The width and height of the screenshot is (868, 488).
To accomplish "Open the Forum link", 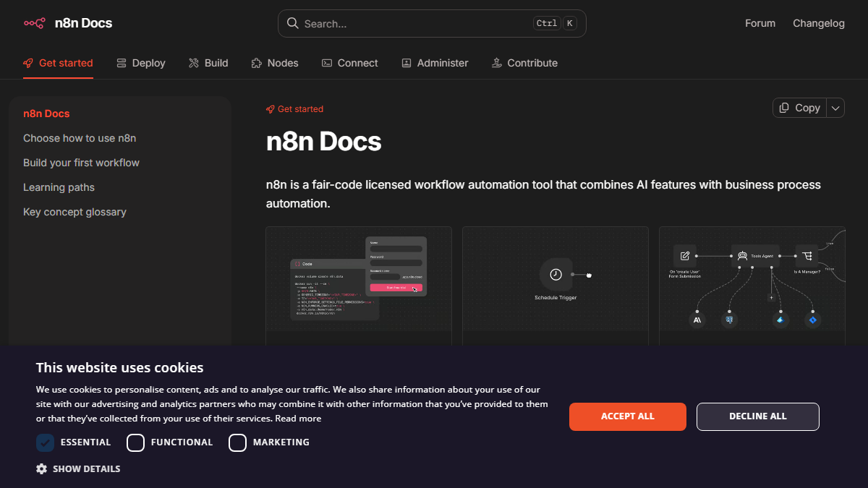I will pyautogui.click(x=760, y=23).
